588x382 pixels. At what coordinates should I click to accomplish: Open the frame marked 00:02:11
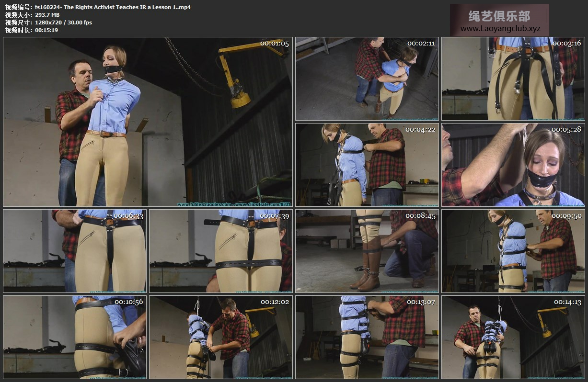[x=367, y=79]
